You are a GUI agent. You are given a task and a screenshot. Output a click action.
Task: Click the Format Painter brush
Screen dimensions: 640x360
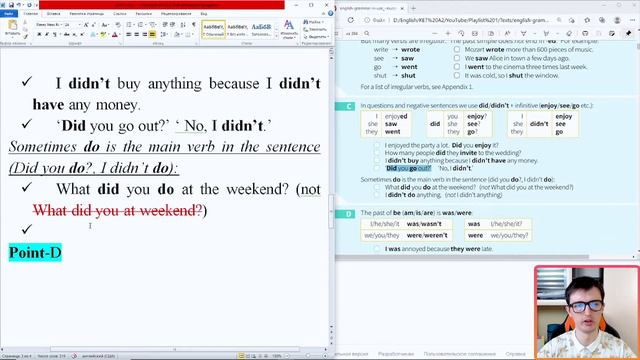pos(25,37)
